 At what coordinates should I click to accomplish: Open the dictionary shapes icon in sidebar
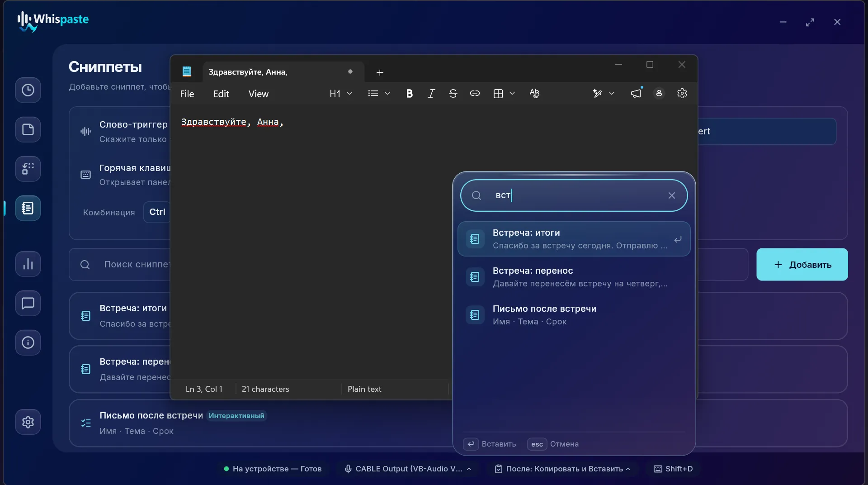pyautogui.click(x=28, y=169)
